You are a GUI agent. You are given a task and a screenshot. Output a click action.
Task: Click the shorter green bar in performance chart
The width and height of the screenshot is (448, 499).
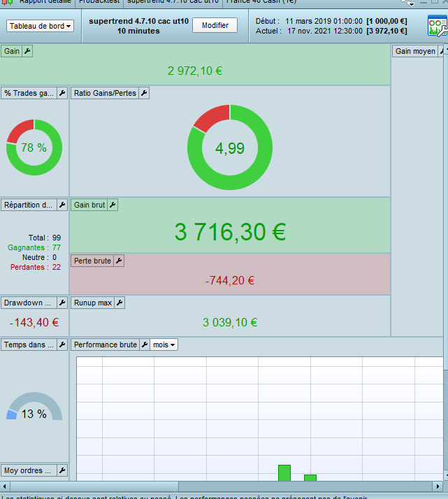[310, 477]
